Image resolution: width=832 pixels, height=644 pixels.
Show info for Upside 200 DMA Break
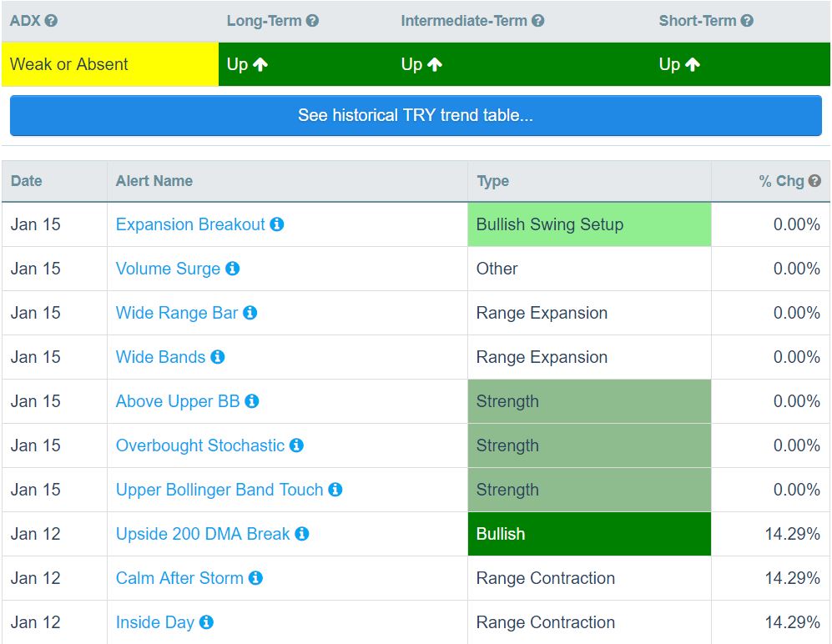click(302, 534)
